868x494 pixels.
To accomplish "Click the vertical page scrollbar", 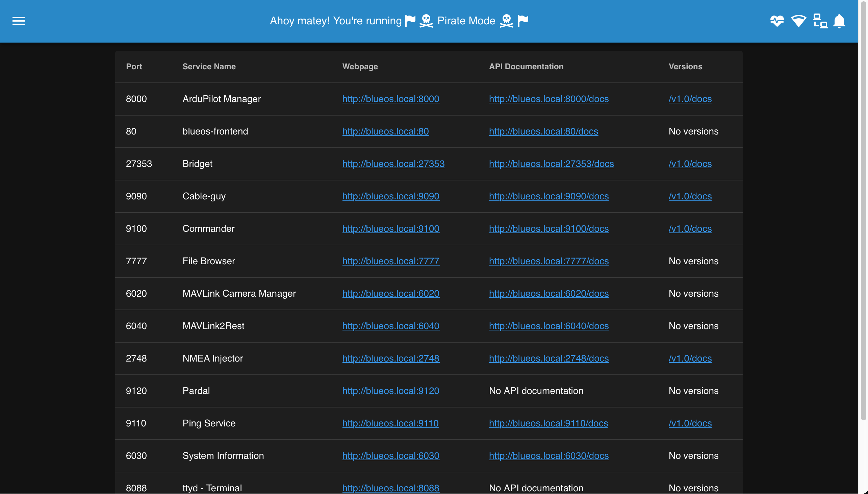I will coord(864,211).
